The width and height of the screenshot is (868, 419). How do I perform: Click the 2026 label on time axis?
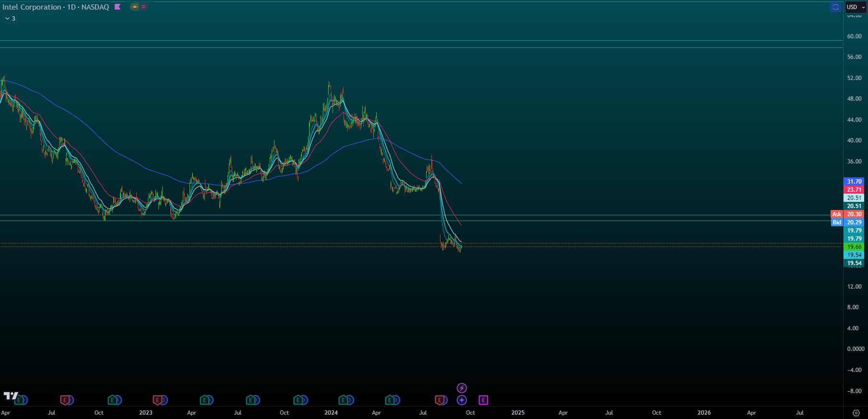pyautogui.click(x=704, y=413)
